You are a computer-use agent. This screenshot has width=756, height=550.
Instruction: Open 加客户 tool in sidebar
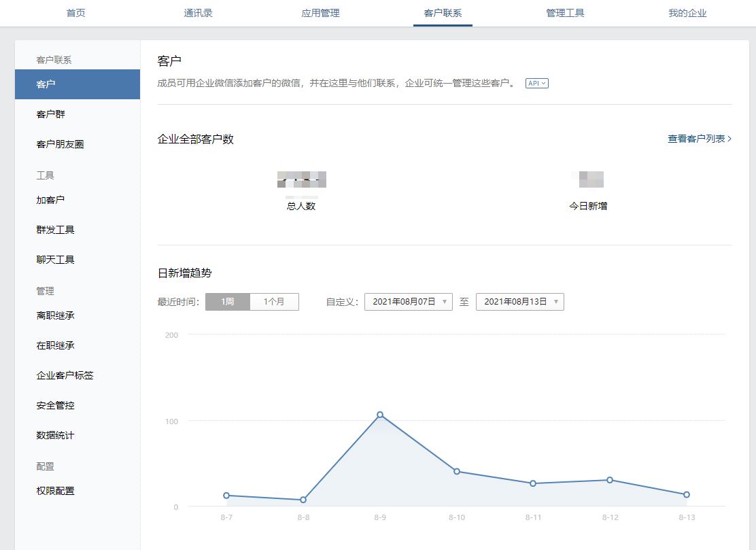point(50,200)
